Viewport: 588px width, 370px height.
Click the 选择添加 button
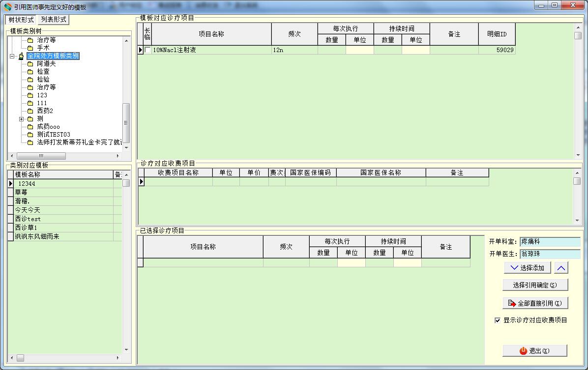527,268
